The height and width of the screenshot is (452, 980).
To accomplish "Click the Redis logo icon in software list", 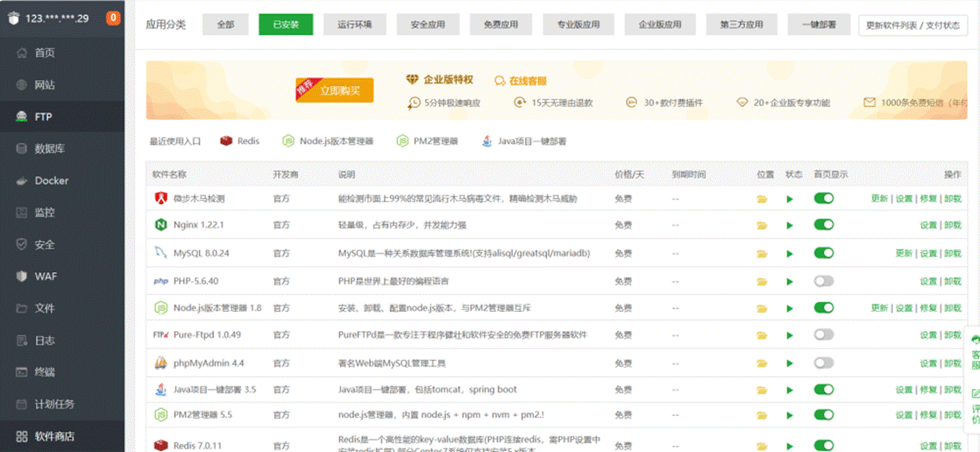I will 161,446.
